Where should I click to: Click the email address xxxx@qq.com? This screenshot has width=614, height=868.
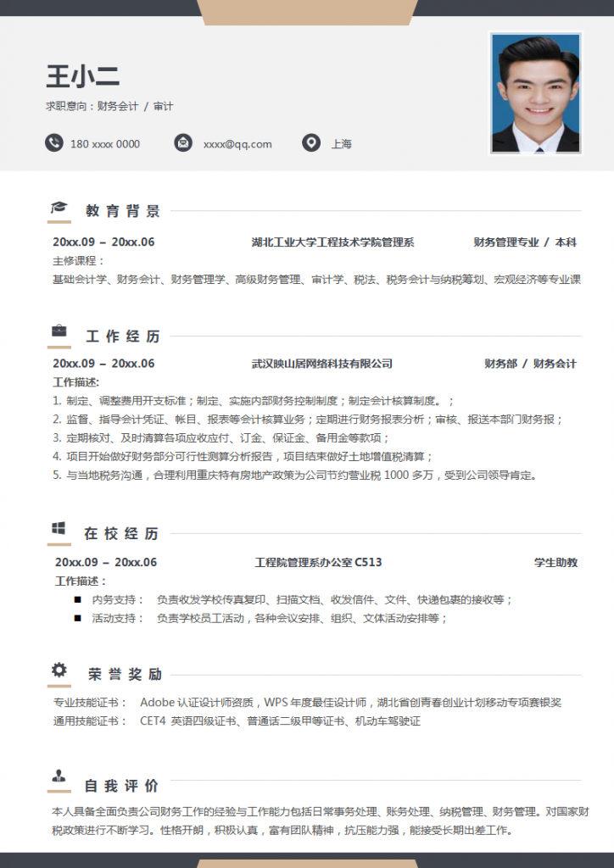tap(237, 144)
